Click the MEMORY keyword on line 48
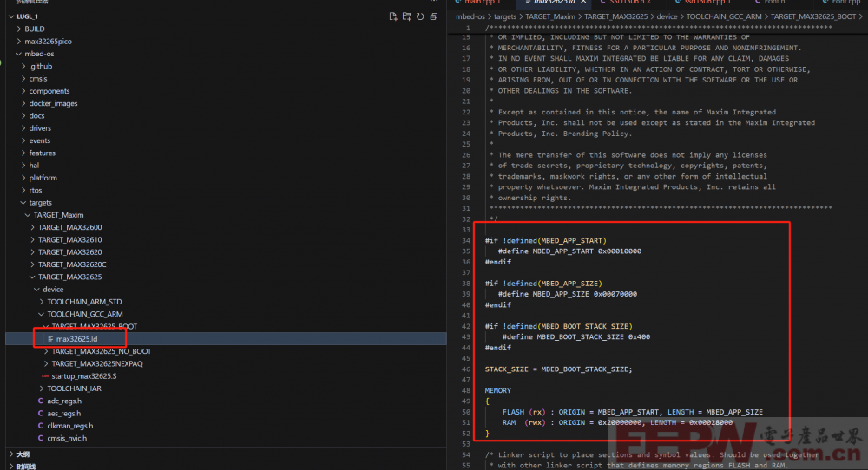The height and width of the screenshot is (470, 868). (497, 390)
